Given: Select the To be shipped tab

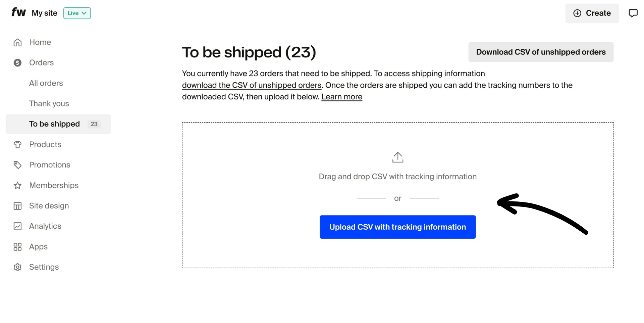Looking at the screenshot, I should [x=54, y=124].
